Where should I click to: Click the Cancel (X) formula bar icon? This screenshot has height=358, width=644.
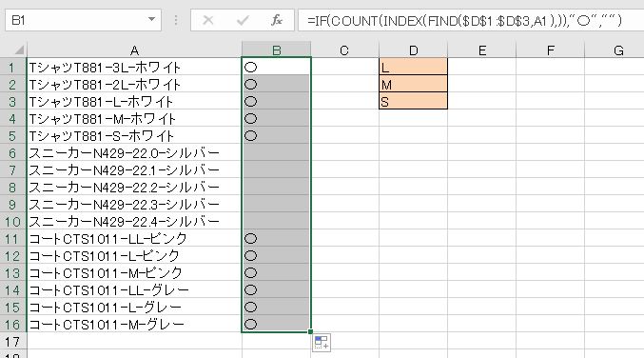tap(208, 20)
